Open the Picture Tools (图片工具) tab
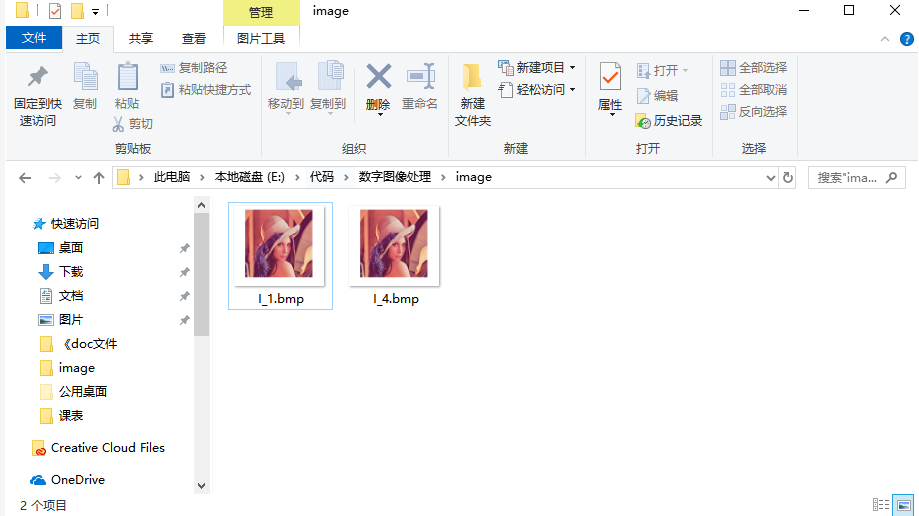Image resolution: width=919 pixels, height=516 pixels. [x=261, y=39]
